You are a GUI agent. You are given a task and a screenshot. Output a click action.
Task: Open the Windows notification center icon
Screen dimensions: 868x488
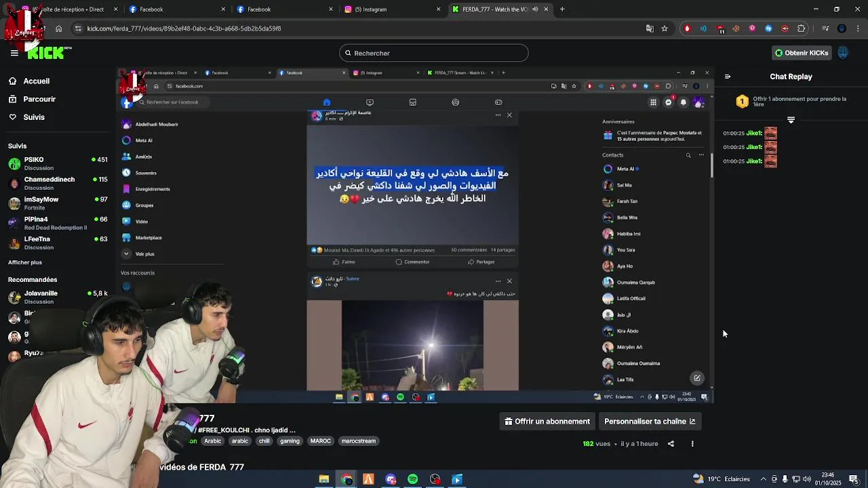tap(854, 479)
